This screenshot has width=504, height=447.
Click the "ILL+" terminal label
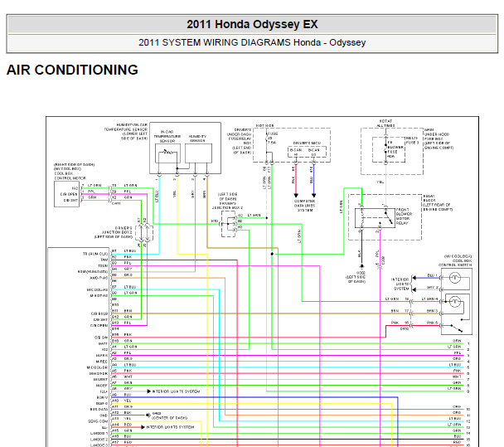(104, 391)
